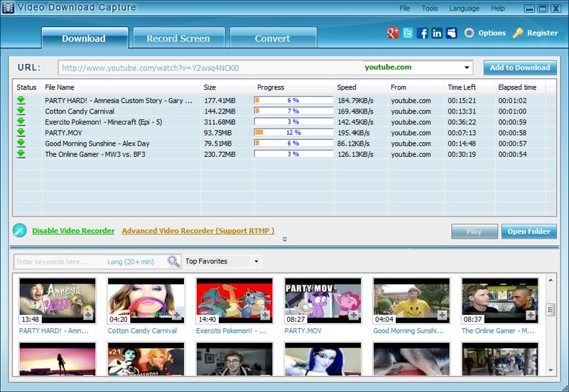Click status arrow for PARTY HARD! row
This screenshot has height=392, width=569.
[x=21, y=99]
